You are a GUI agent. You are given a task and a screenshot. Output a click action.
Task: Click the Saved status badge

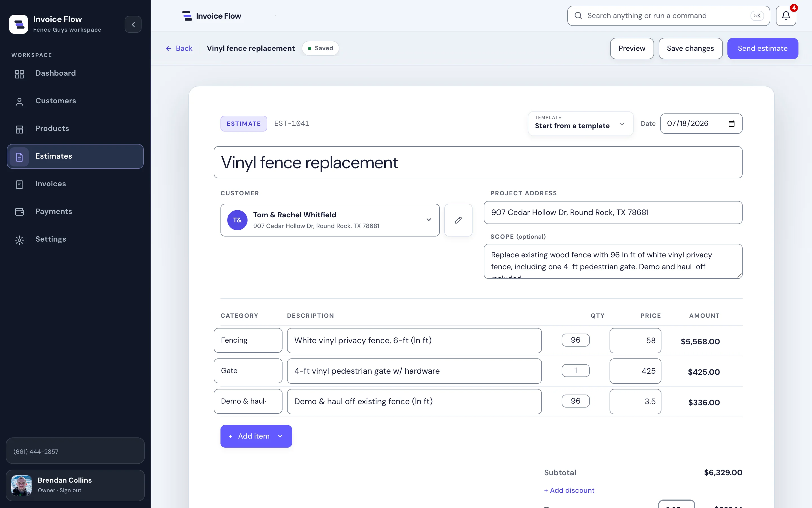pos(320,48)
